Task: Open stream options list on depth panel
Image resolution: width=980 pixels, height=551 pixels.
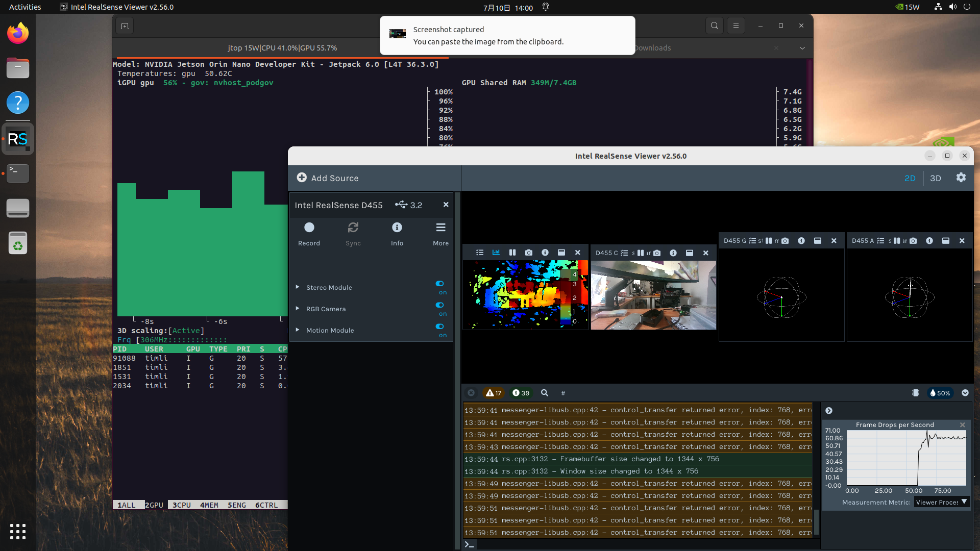Action: (480, 253)
